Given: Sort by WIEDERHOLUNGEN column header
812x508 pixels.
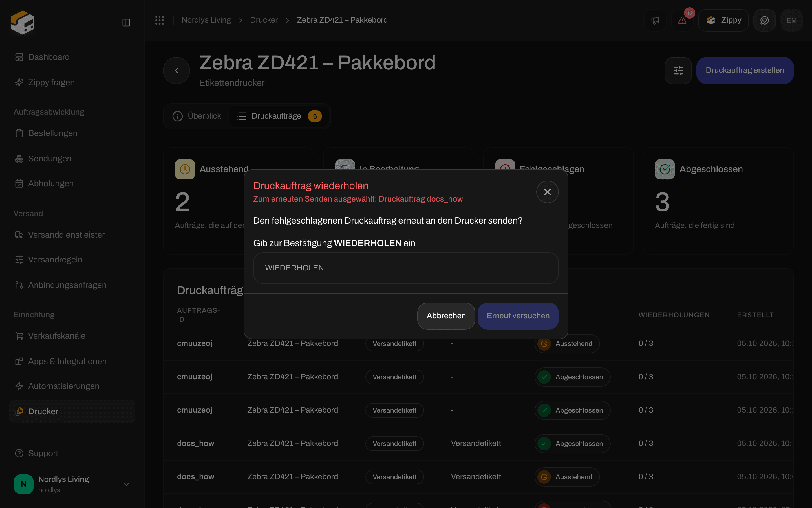Looking at the screenshot, I should 674,315.
